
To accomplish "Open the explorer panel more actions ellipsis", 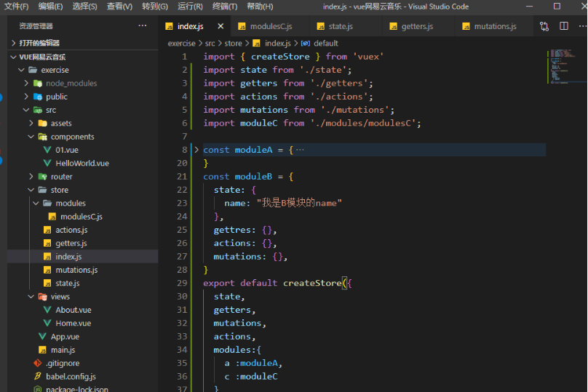I will (143, 26).
